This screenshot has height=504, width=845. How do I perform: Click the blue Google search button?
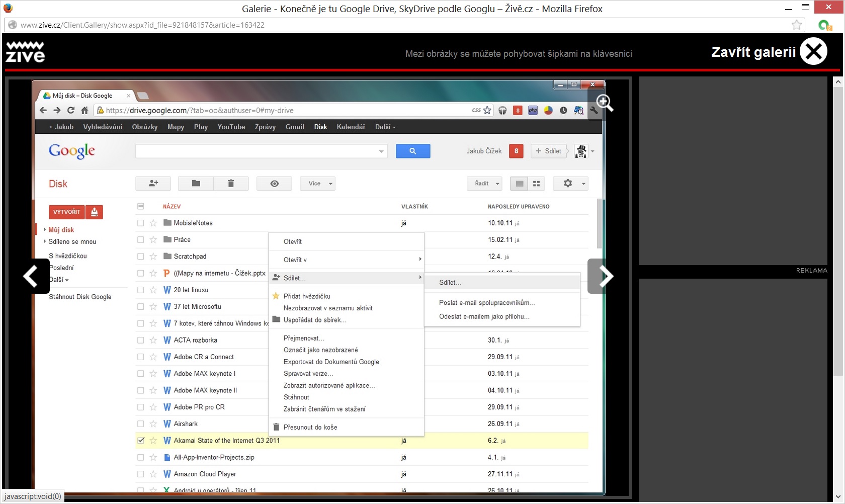(x=413, y=151)
